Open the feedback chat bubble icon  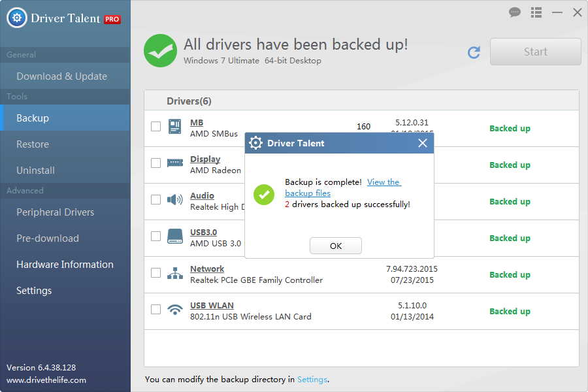pos(515,12)
